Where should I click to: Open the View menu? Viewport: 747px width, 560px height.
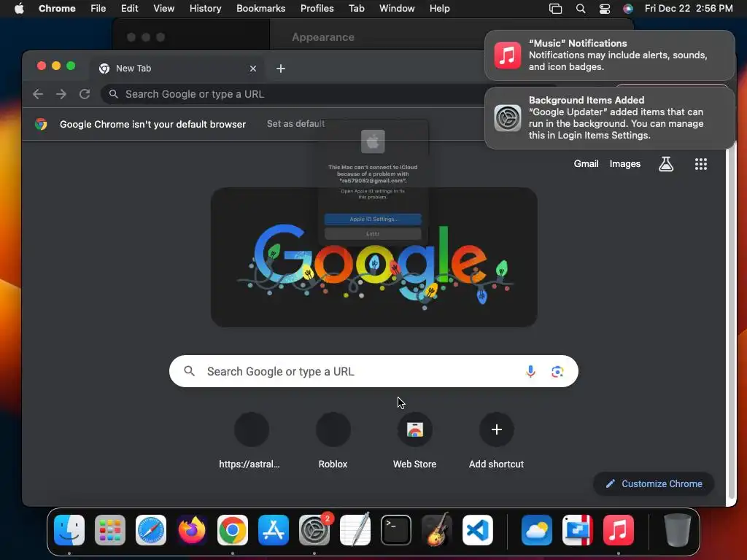pyautogui.click(x=163, y=9)
